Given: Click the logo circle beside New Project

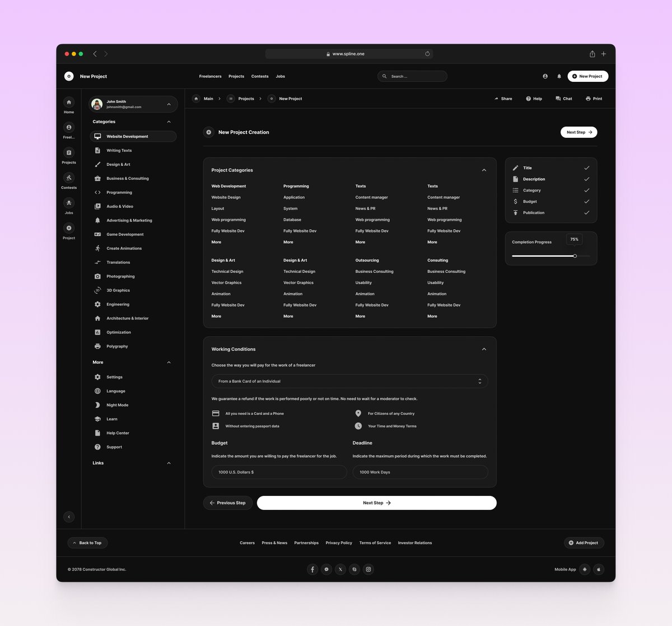Looking at the screenshot, I should (x=69, y=76).
